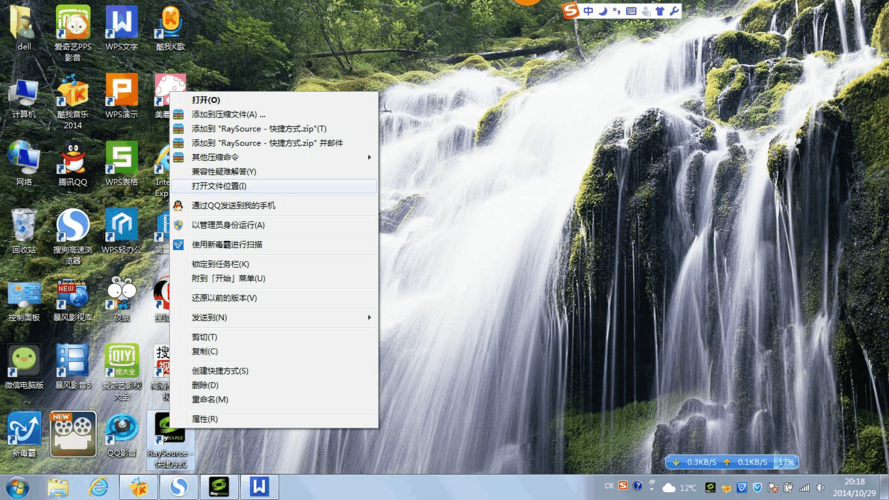Launch WPS演示 from the desktop
The image size is (889, 500).
click(x=121, y=95)
